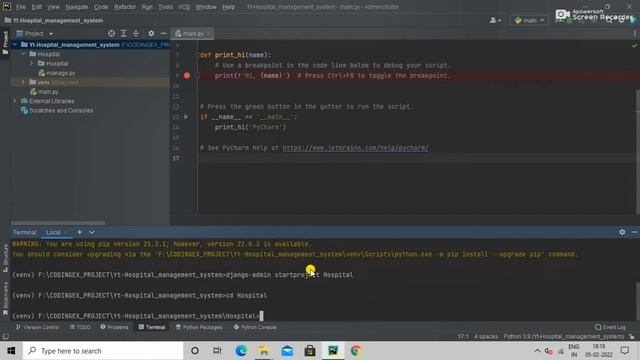Open Google Chrome from taskbar
This screenshot has height=360, width=640.
[x=356, y=351]
